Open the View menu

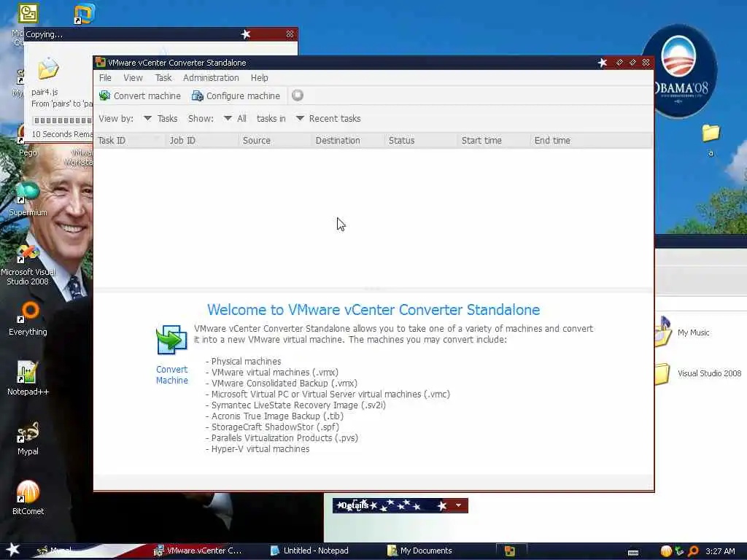pyautogui.click(x=133, y=77)
